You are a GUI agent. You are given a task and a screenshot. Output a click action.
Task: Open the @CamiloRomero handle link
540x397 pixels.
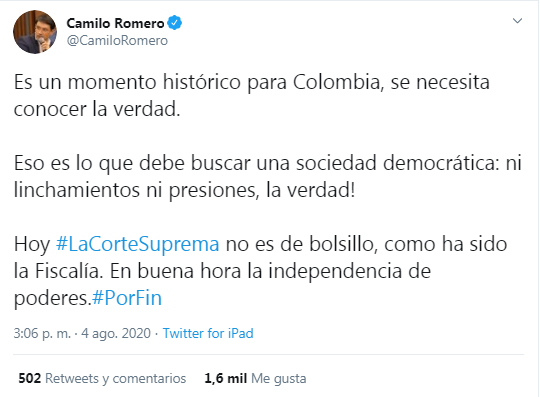point(117,41)
